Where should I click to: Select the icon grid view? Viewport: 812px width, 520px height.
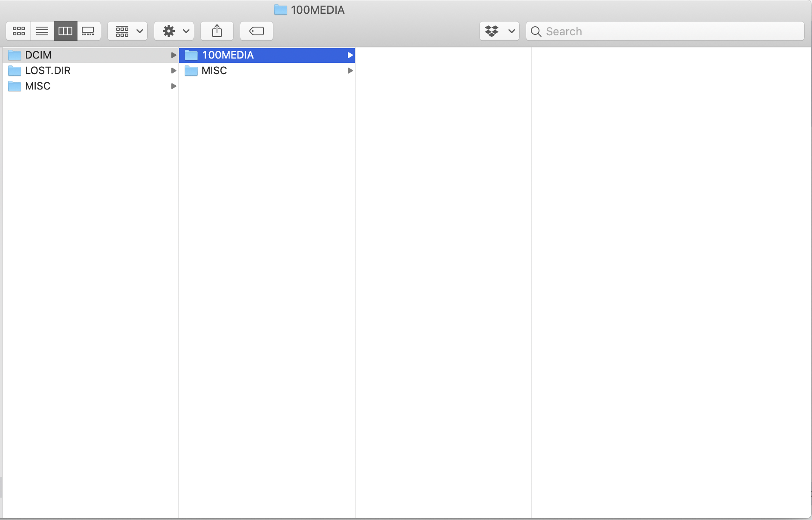19,31
